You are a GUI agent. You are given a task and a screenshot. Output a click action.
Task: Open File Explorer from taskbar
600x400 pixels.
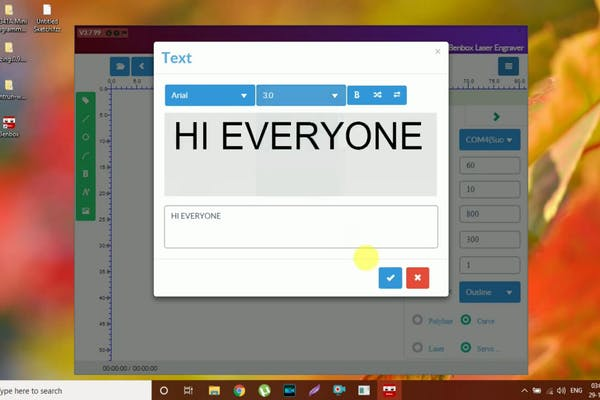click(x=214, y=391)
